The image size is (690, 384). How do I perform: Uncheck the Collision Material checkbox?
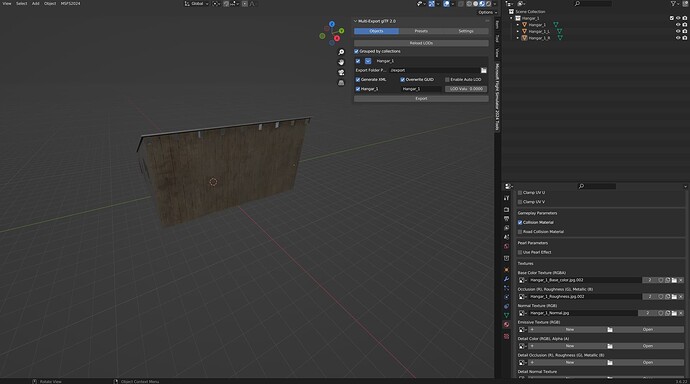(x=520, y=223)
